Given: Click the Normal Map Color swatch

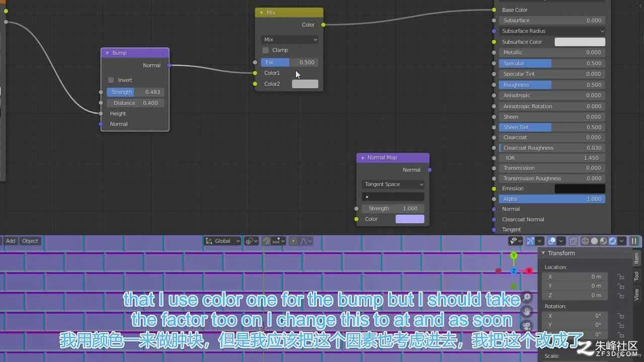Looking at the screenshot, I should pyautogui.click(x=410, y=219).
